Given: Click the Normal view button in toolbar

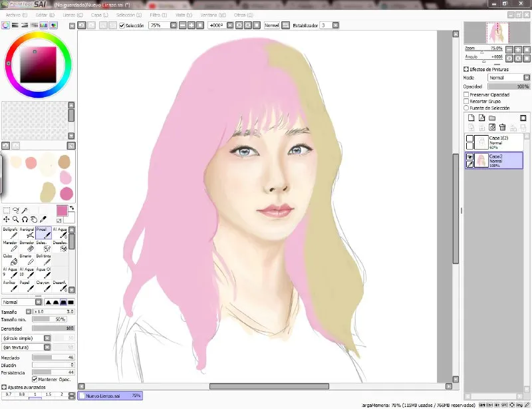Looking at the screenshot, I should tap(272, 25).
